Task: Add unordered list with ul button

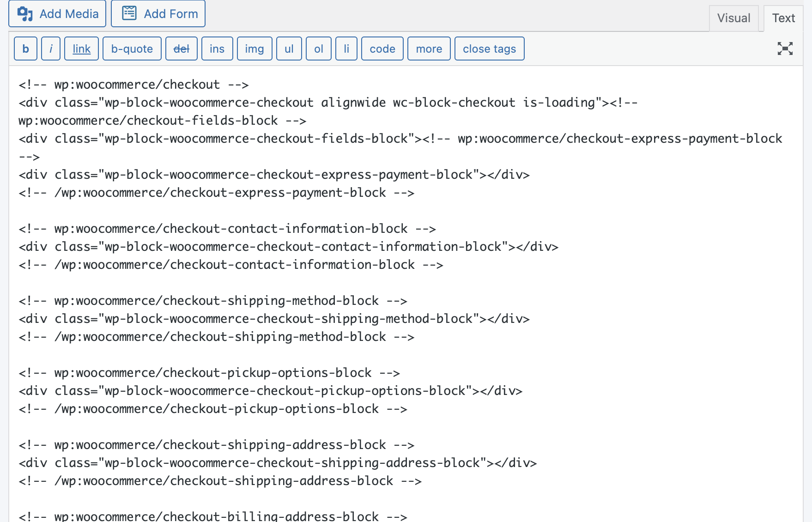Action: (x=289, y=49)
